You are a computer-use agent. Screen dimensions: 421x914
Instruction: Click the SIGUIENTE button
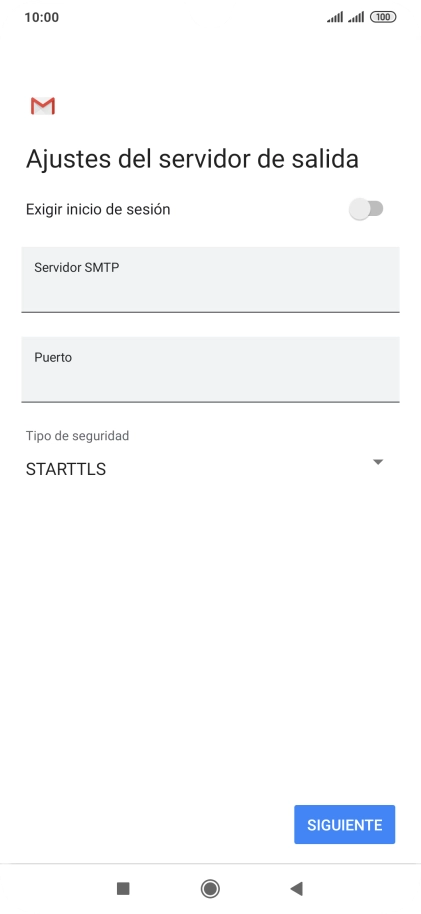pyautogui.click(x=345, y=824)
